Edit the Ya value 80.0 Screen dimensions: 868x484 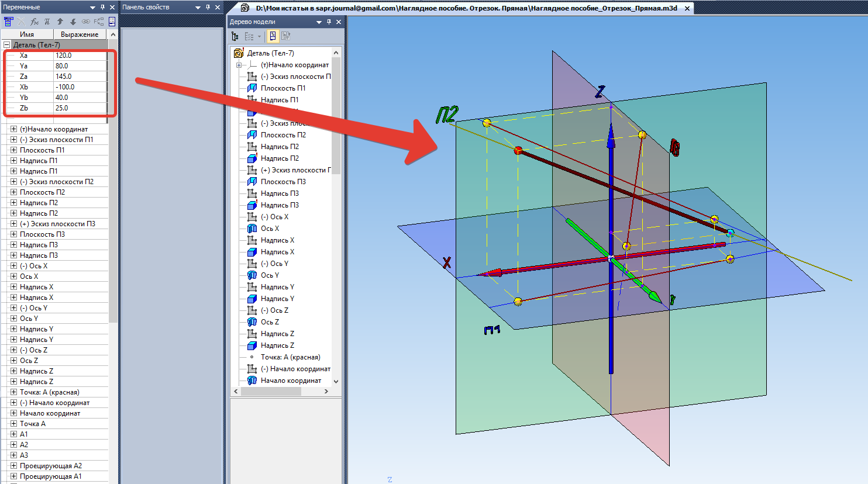[x=80, y=66]
